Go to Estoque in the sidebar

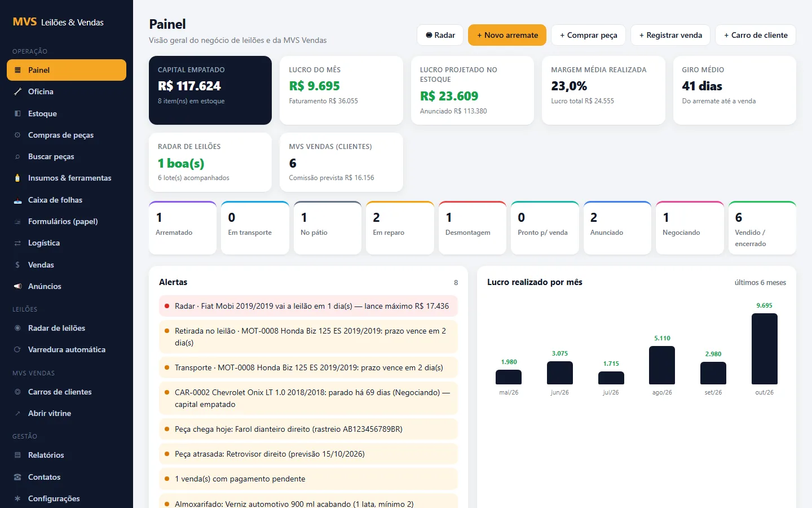tap(67, 113)
